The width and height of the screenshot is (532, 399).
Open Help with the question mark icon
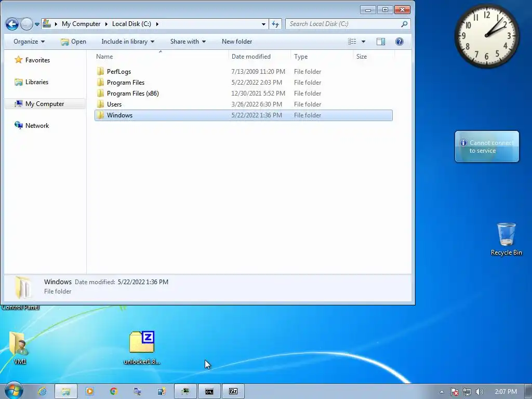400,42
